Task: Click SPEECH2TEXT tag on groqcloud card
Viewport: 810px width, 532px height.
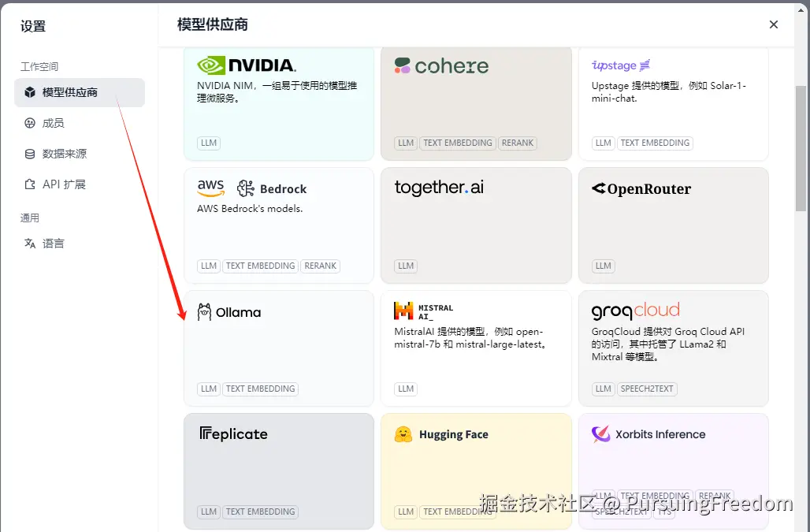Action: pyautogui.click(x=647, y=389)
